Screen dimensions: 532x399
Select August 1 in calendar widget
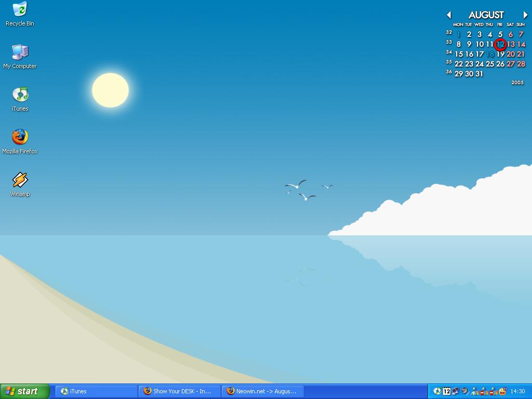point(459,34)
